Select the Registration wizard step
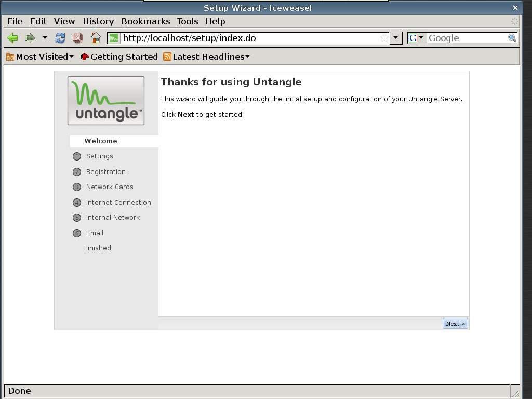Viewport: 532px width, 399px height. [x=105, y=171]
